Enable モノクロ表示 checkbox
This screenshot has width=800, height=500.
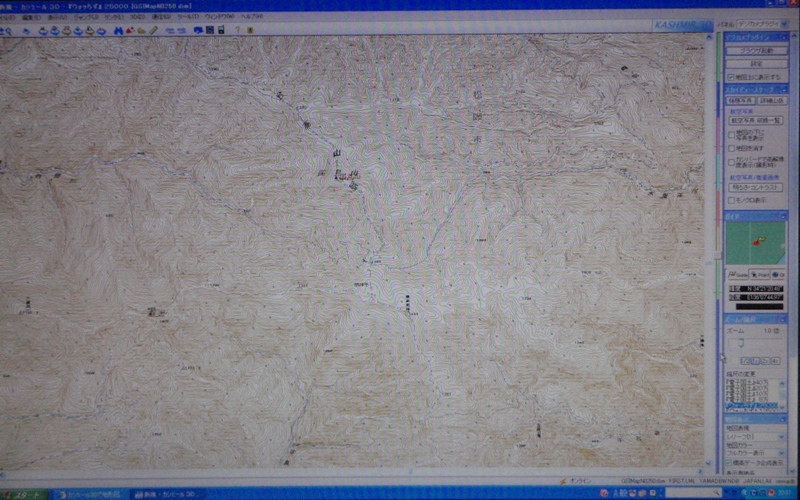732,200
